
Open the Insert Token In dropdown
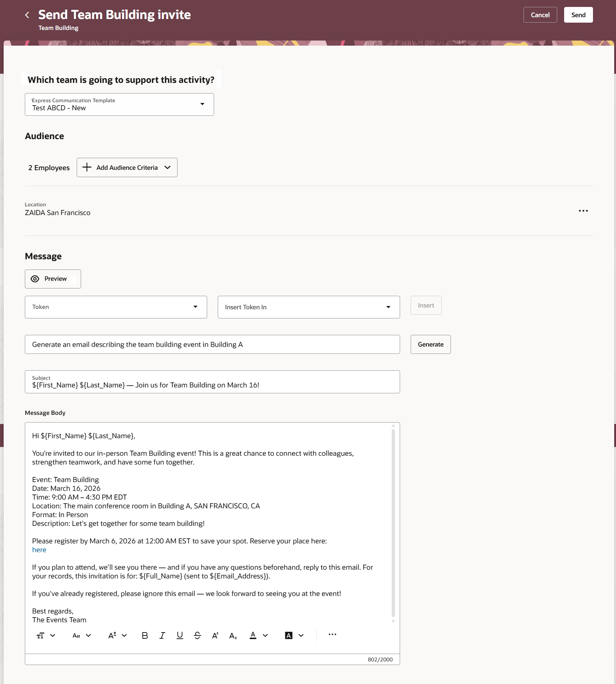[389, 307]
